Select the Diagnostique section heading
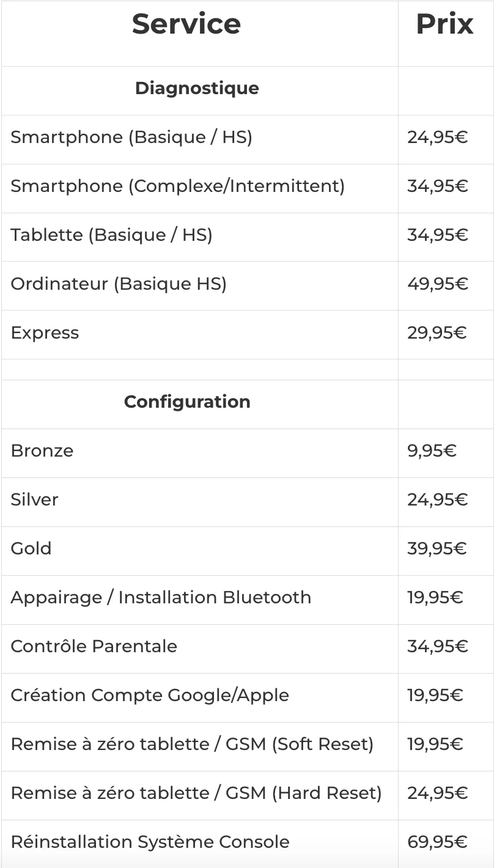Image resolution: width=494 pixels, height=868 pixels. [x=197, y=88]
